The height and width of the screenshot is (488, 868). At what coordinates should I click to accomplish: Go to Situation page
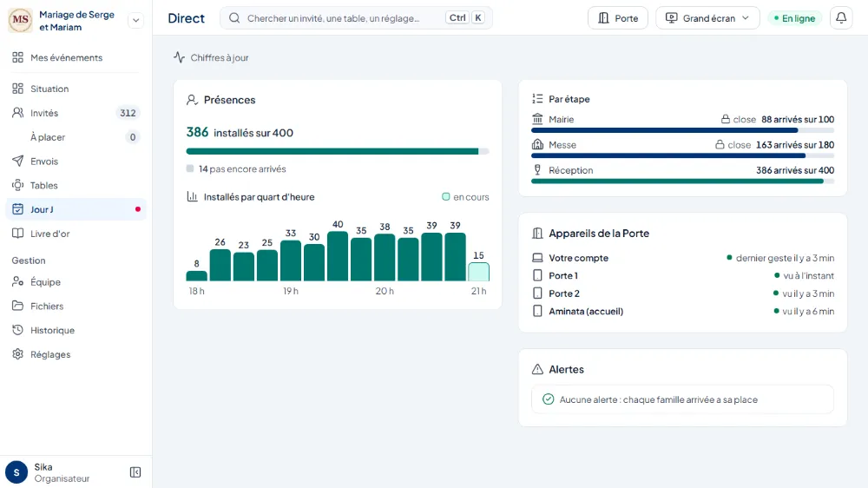[76, 89]
